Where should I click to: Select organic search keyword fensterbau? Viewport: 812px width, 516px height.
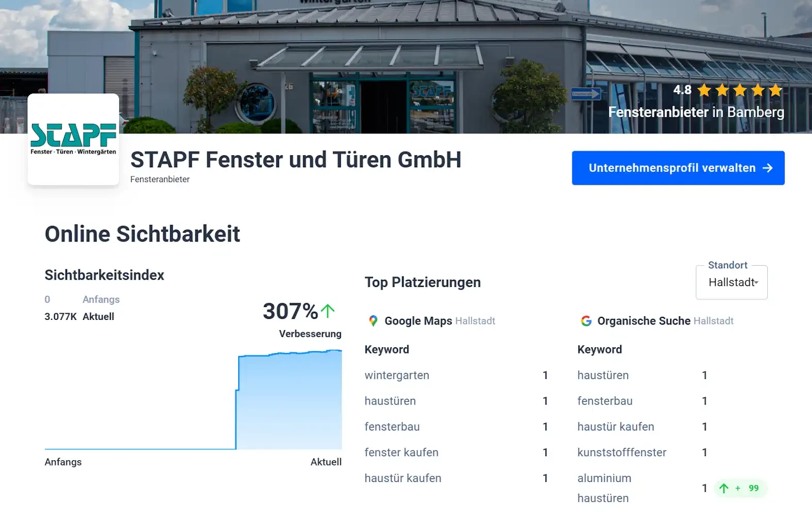tap(605, 401)
